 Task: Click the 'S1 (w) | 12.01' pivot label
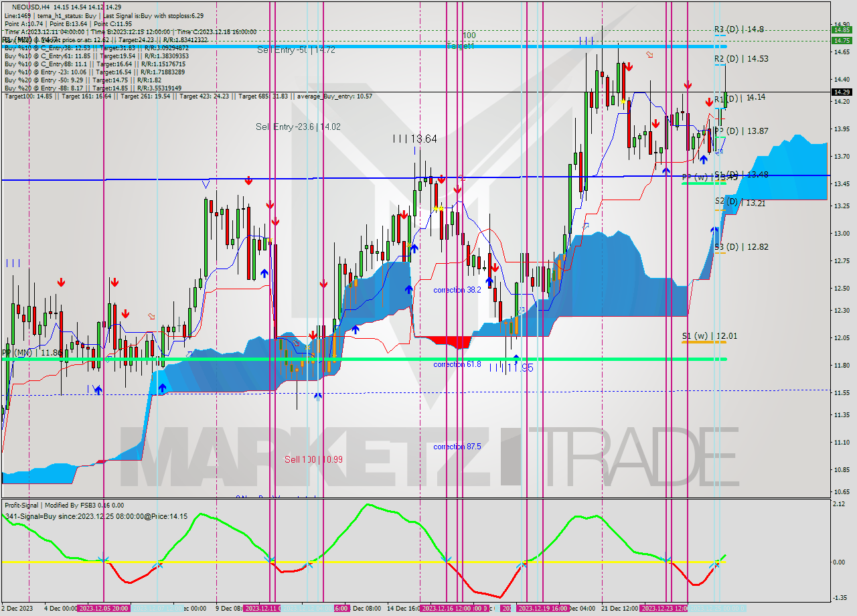pos(710,336)
